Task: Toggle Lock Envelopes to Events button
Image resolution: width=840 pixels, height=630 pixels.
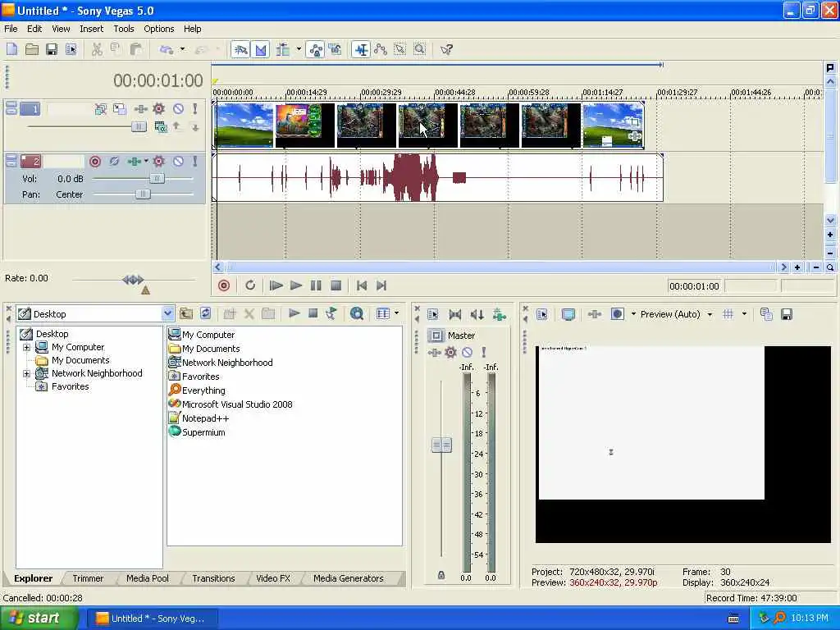Action: point(316,50)
